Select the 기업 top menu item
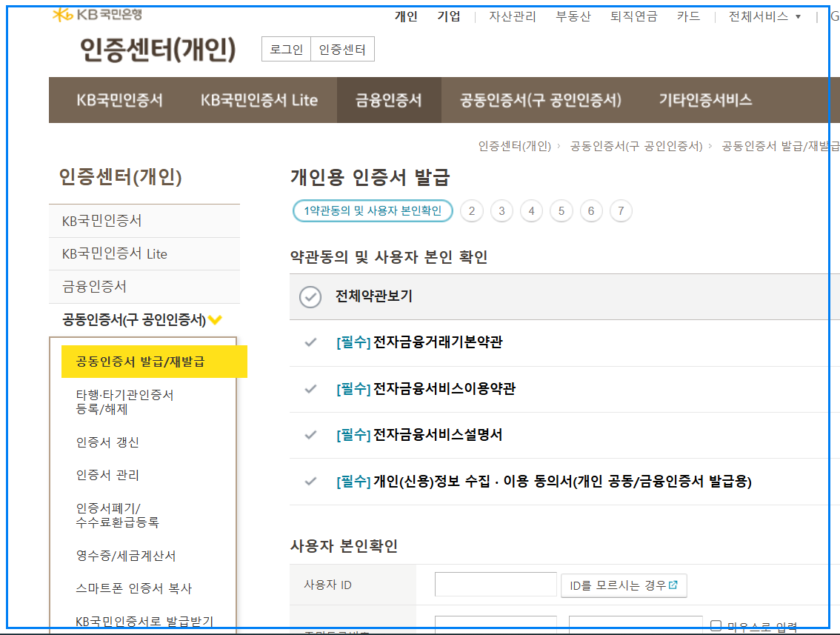This screenshot has height=635, width=840. point(449,16)
